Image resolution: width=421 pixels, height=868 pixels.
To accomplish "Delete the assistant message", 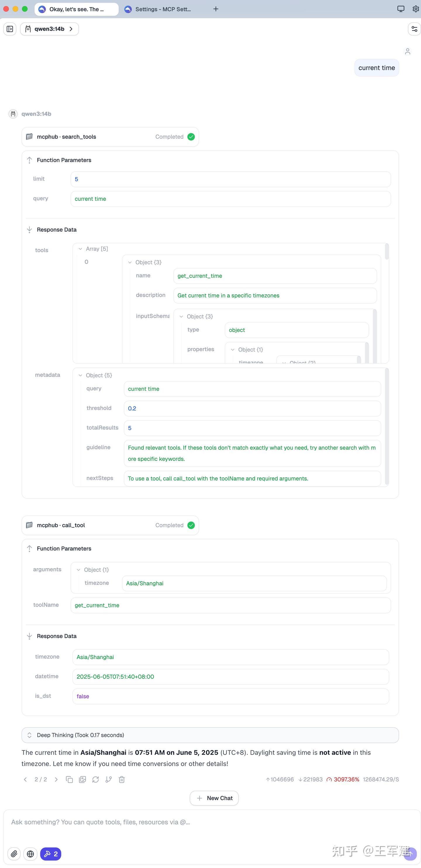I will click(122, 779).
